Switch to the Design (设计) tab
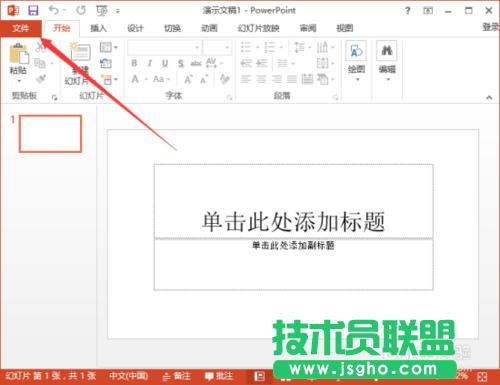500x385 pixels. pos(135,28)
